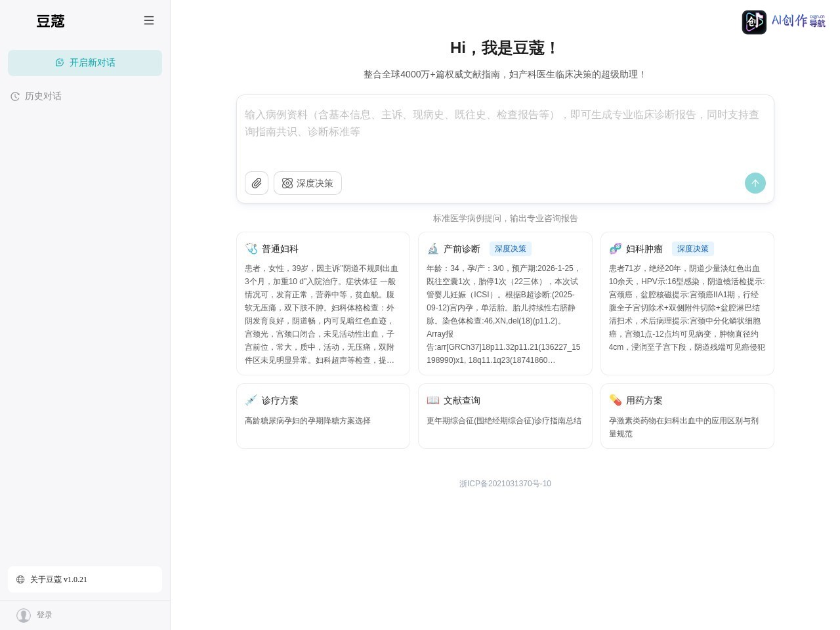
Task: Click the paperclip attachment icon
Action: pos(257,183)
